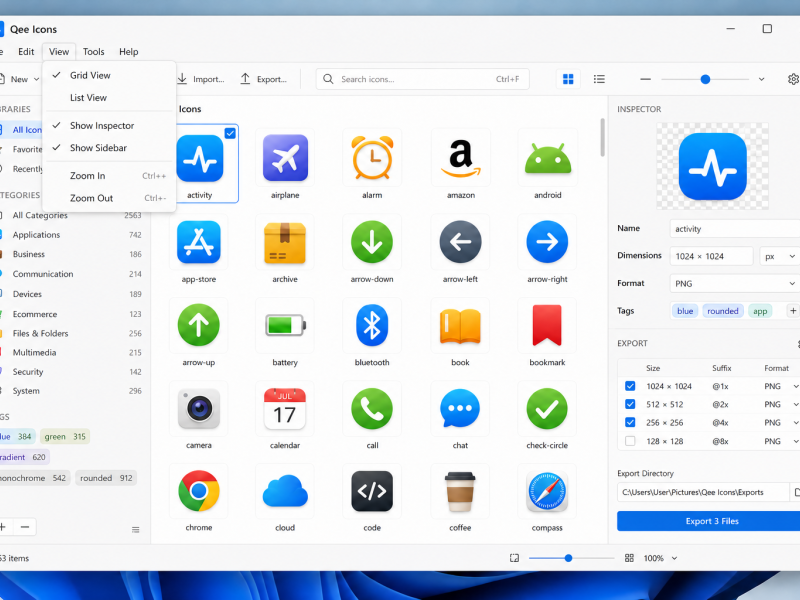Click the status bar zoom slider handle

(568, 558)
